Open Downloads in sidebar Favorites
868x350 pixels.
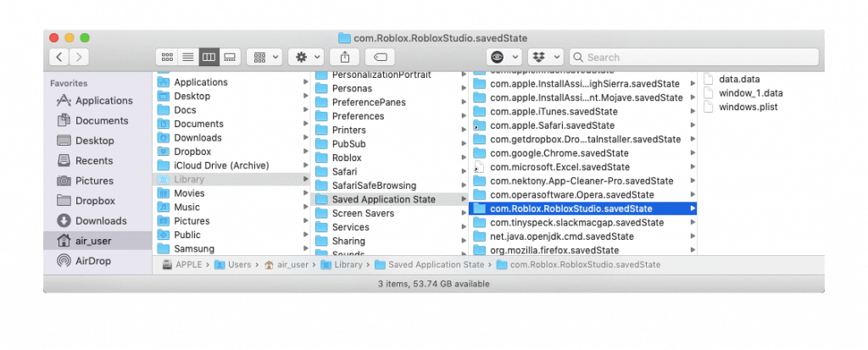[x=97, y=220]
